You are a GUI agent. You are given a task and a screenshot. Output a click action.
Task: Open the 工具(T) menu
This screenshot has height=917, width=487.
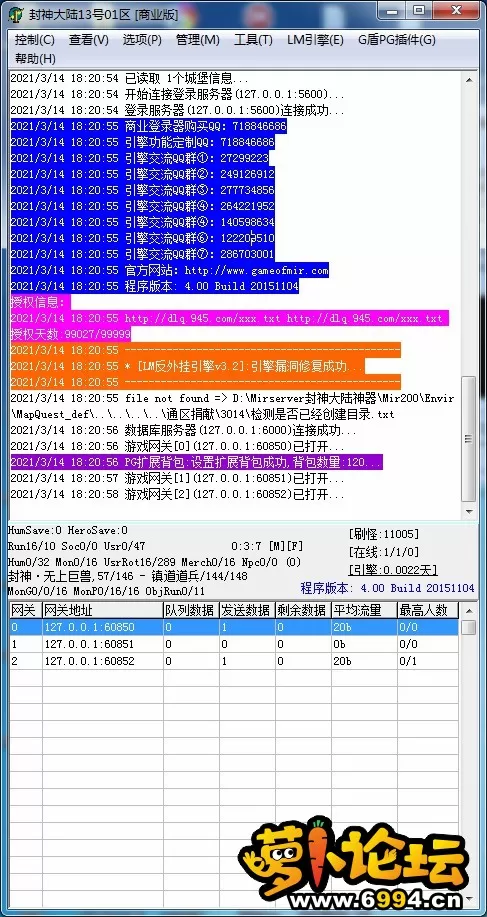coord(253,40)
